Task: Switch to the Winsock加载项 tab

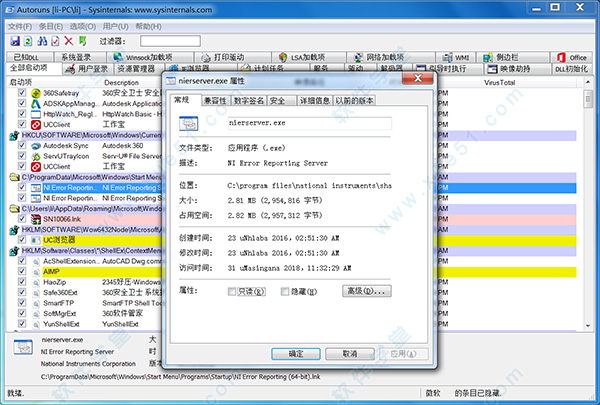Action: pos(150,57)
